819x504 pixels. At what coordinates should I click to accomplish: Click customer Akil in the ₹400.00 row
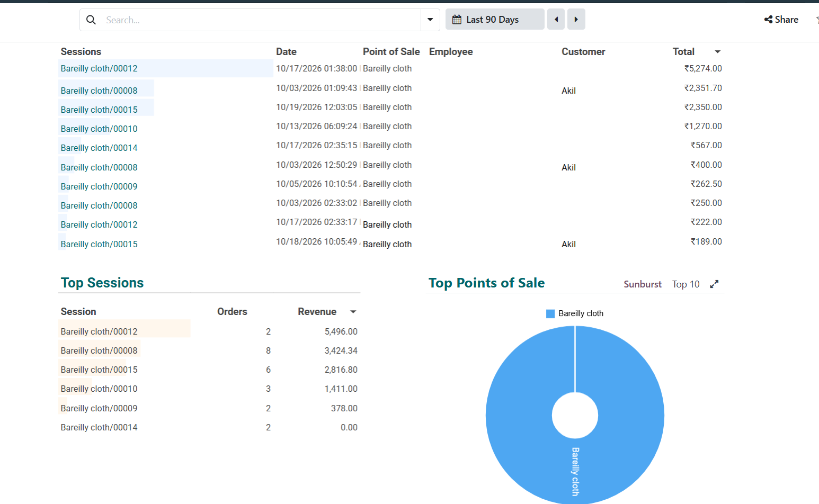tap(568, 167)
